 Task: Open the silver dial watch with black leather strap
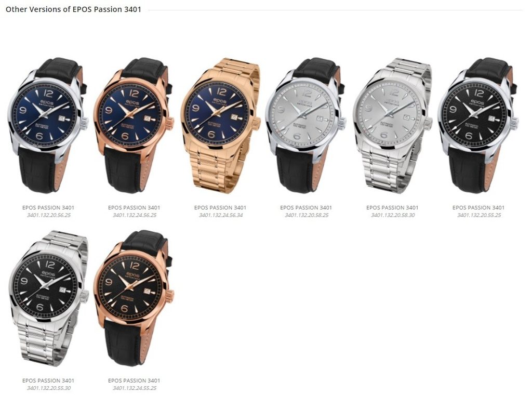[306, 126]
